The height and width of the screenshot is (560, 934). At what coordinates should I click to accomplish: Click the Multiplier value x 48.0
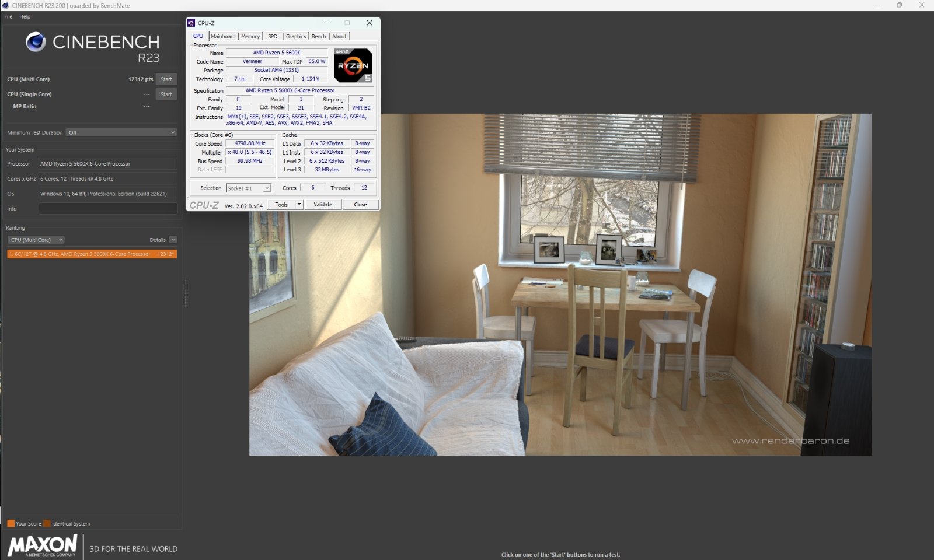[250, 152]
